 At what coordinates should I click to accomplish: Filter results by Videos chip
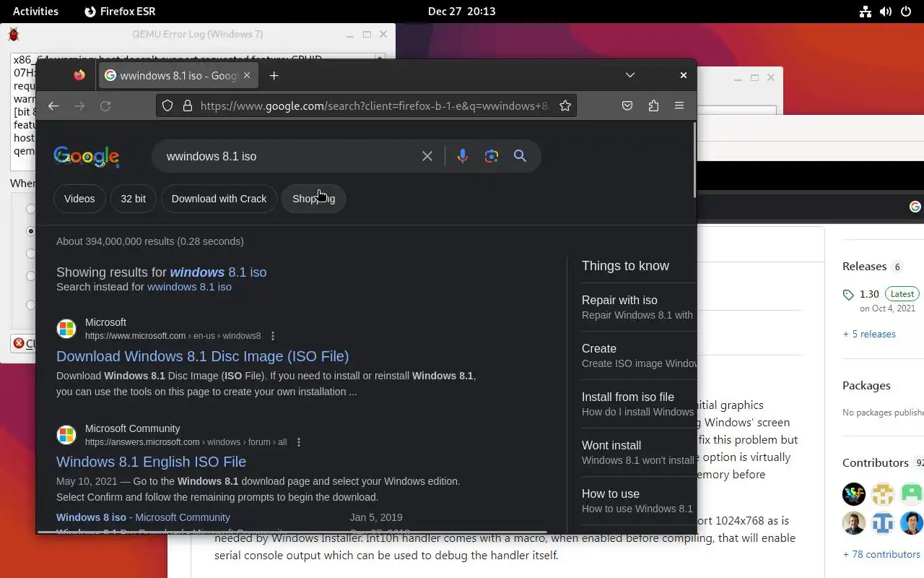[79, 199]
